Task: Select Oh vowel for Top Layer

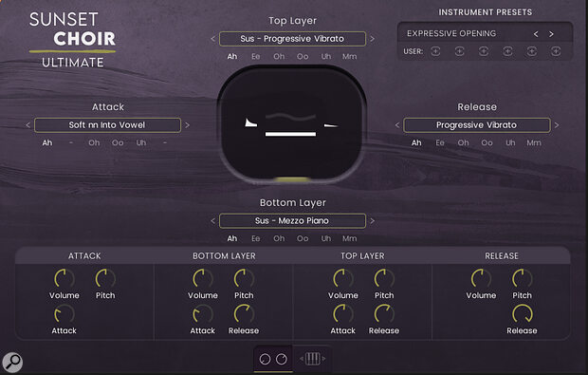Action: [x=279, y=57]
